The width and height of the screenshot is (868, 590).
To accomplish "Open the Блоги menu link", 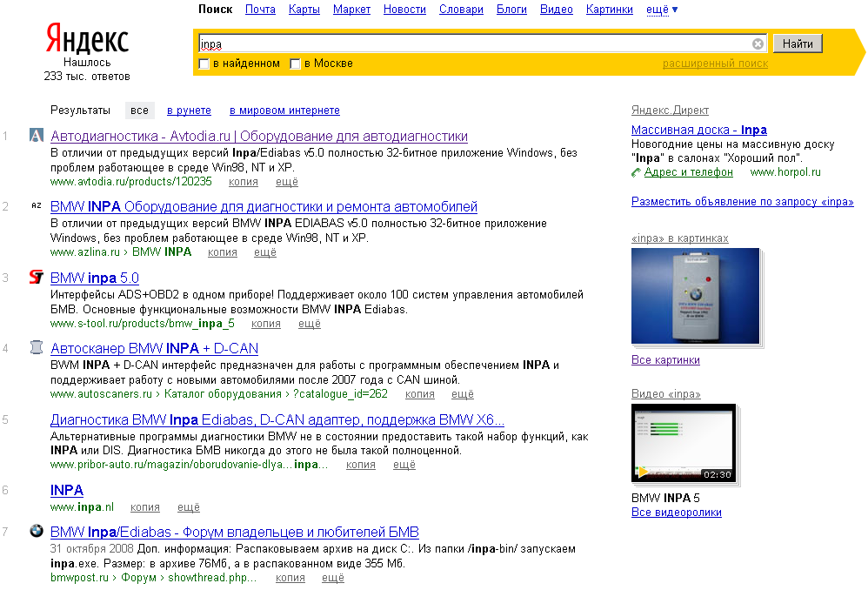I will click(x=511, y=10).
